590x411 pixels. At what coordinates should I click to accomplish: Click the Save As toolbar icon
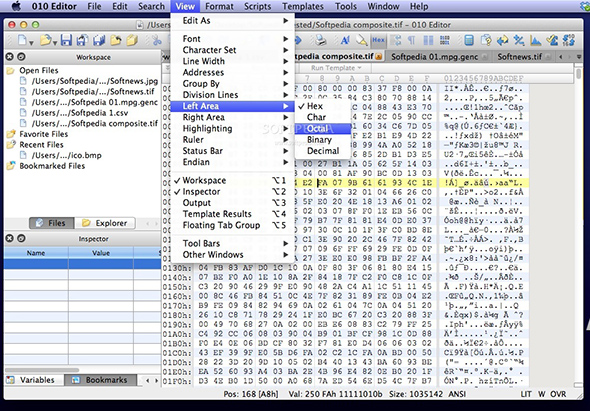tap(82, 40)
